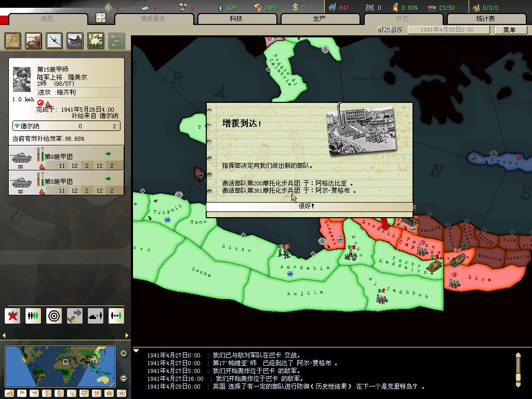
Task: Zoom out the minimap with minus
Action: [x=124, y=378]
